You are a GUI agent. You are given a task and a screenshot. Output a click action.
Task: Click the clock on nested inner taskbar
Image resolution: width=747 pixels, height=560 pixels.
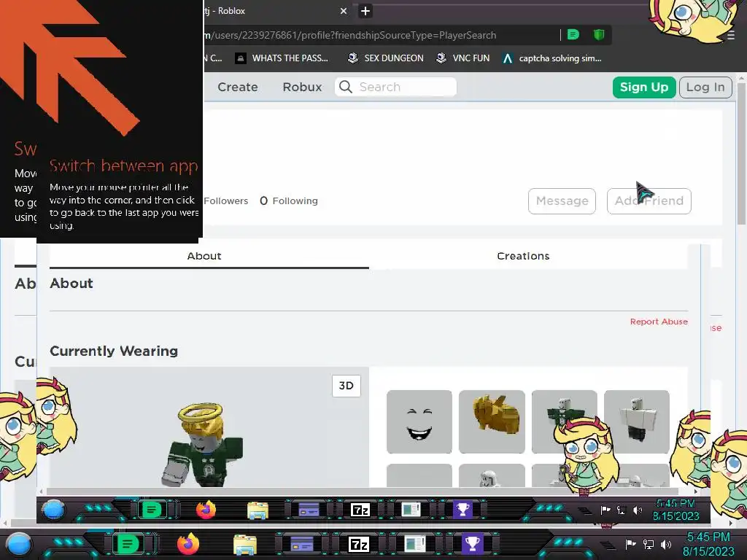(x=676, y=510)
